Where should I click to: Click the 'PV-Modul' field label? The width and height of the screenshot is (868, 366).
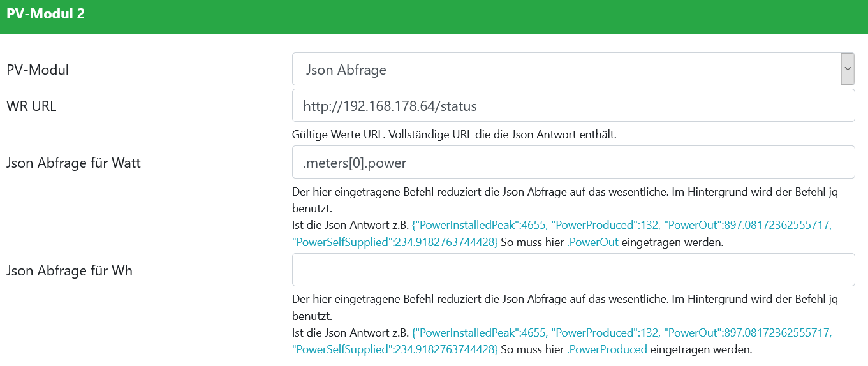[x=38, y=70]
